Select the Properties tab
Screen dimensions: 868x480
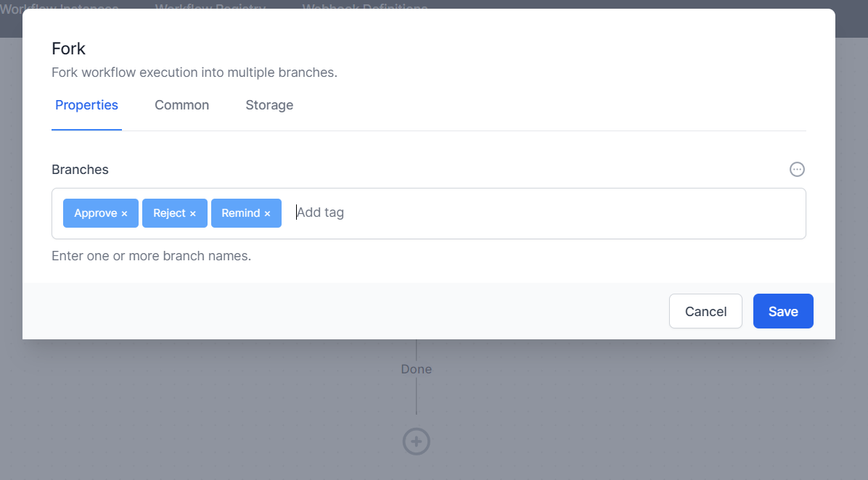pos(86,105)
